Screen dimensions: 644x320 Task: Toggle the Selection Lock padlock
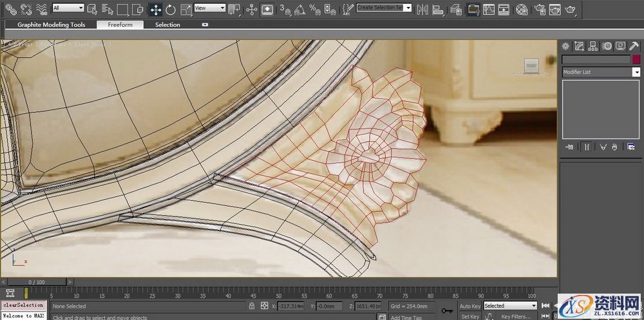tap(252, 306)
